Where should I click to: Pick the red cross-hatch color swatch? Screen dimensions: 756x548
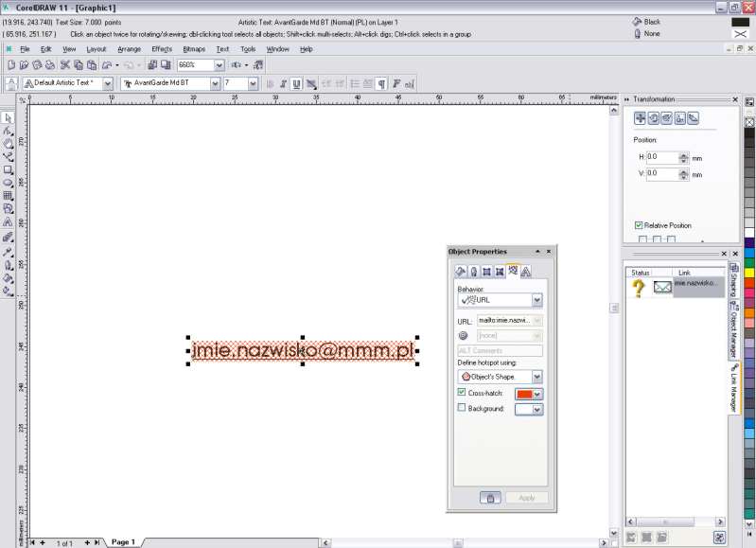523,393
